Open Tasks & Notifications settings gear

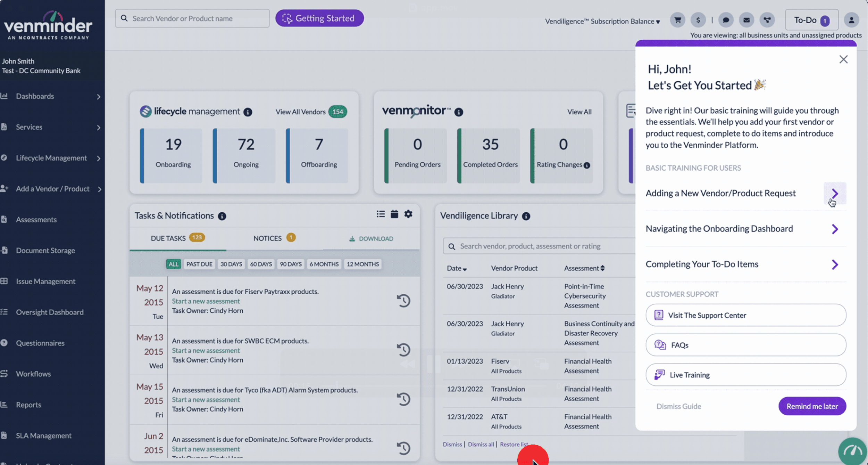tap(408, 214)
